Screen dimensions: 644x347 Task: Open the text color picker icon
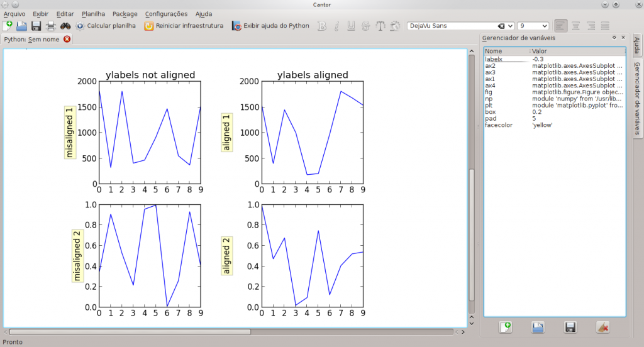pyautogui.click(x=395, y=26)
